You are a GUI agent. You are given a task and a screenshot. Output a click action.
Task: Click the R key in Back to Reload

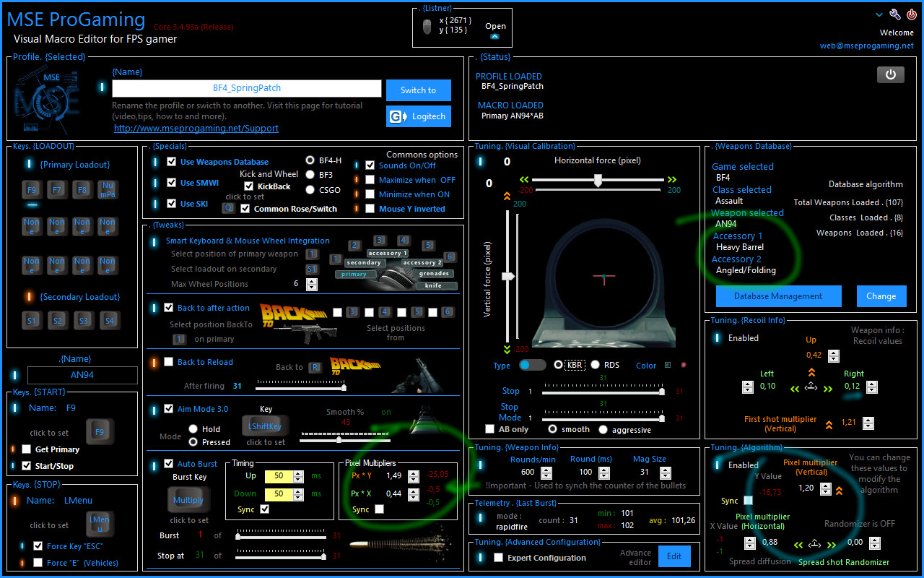315,367
